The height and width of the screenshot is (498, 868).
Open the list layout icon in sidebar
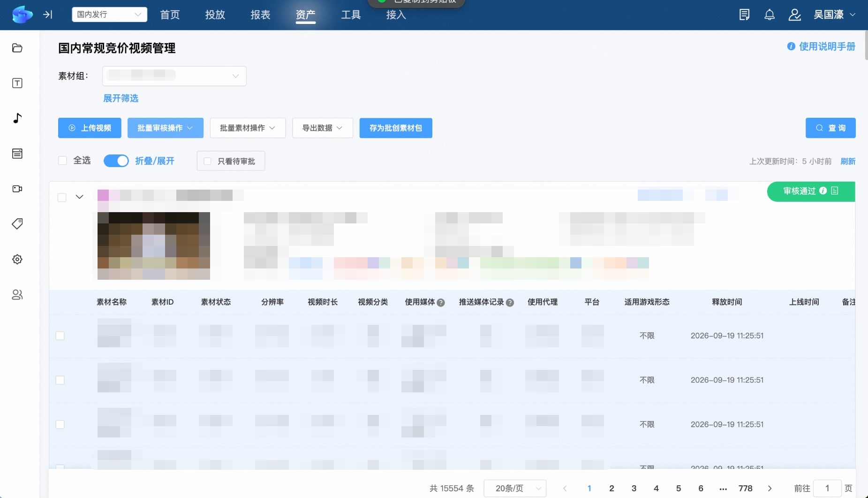17,153
